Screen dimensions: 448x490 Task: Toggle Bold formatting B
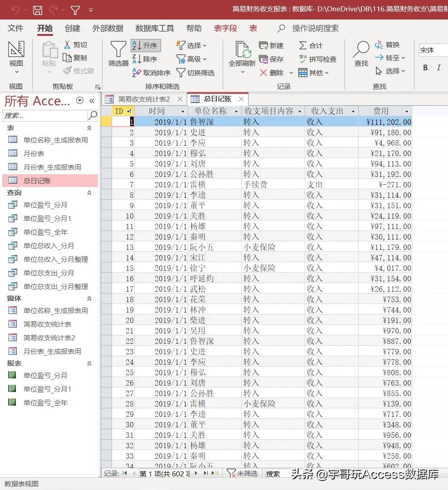(x=425, y=68)
